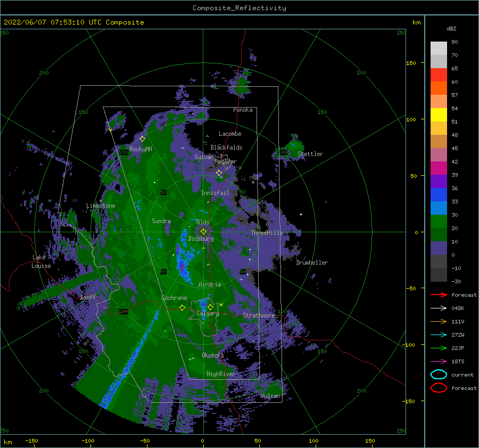
Task: Click the ThreeHills city label
Action: (x=267, y=233)
